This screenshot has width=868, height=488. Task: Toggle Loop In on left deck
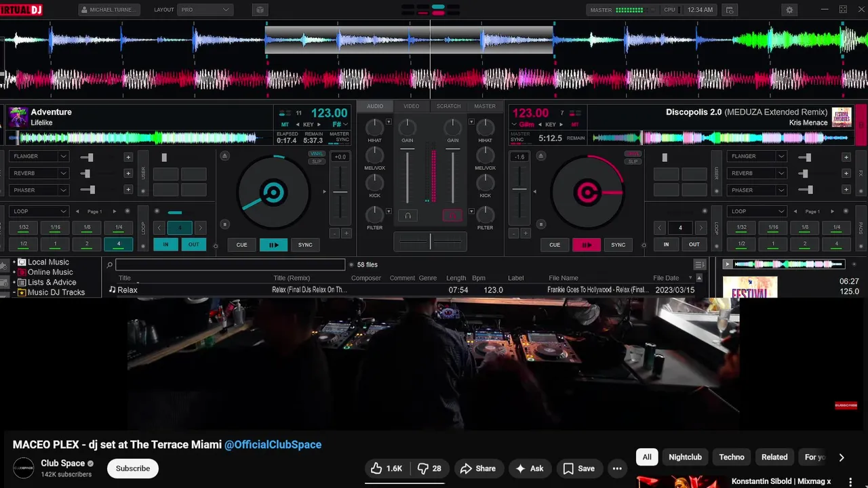pyautogui.click(x=165, y=245)
